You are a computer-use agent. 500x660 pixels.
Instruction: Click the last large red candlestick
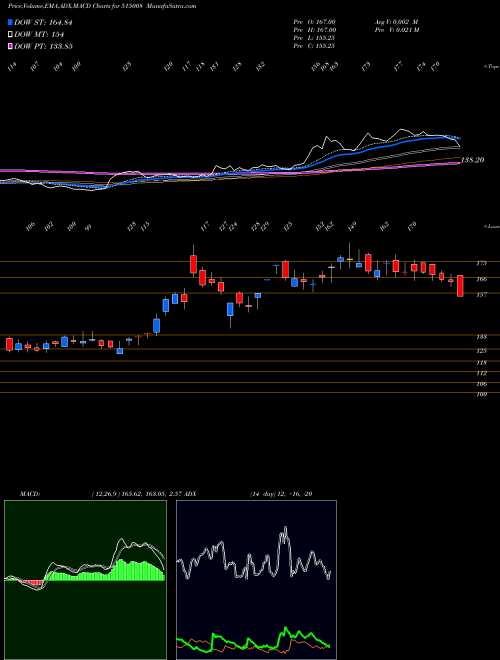pyautogui.click(x=460, y=286)
